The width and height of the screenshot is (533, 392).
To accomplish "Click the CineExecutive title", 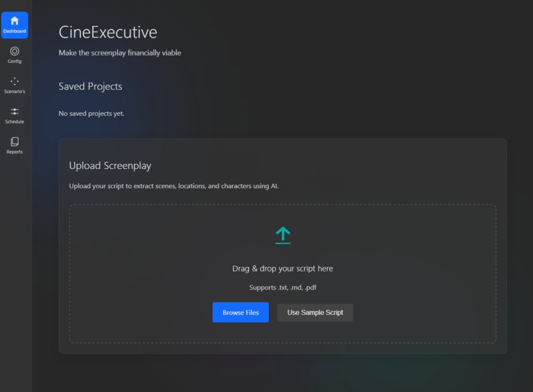I will tap(107, 32).
